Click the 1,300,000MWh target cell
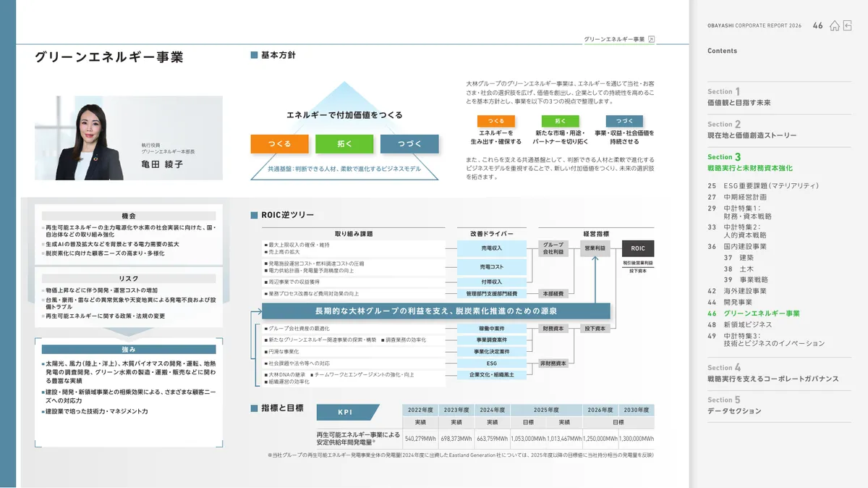The width and height of the screenshot is (868, 488). [x=637, y=439]
